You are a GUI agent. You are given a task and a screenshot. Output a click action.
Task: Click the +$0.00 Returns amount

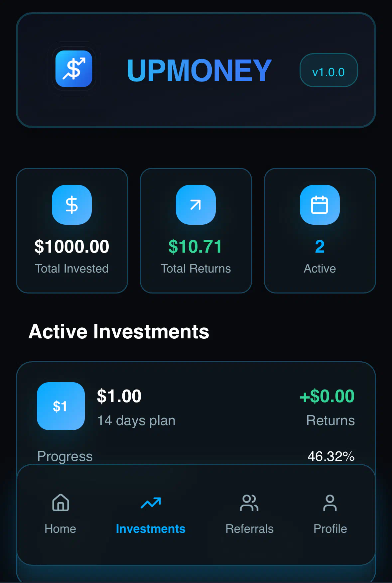[x=327, y=396]
